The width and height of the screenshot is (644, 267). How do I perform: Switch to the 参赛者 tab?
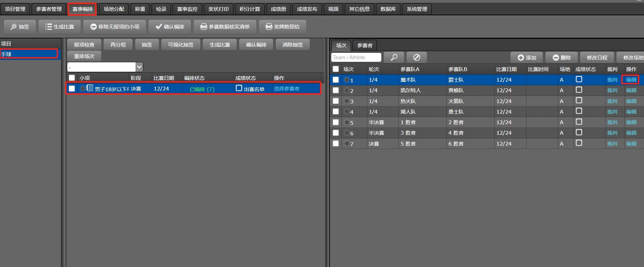[364, 45]
